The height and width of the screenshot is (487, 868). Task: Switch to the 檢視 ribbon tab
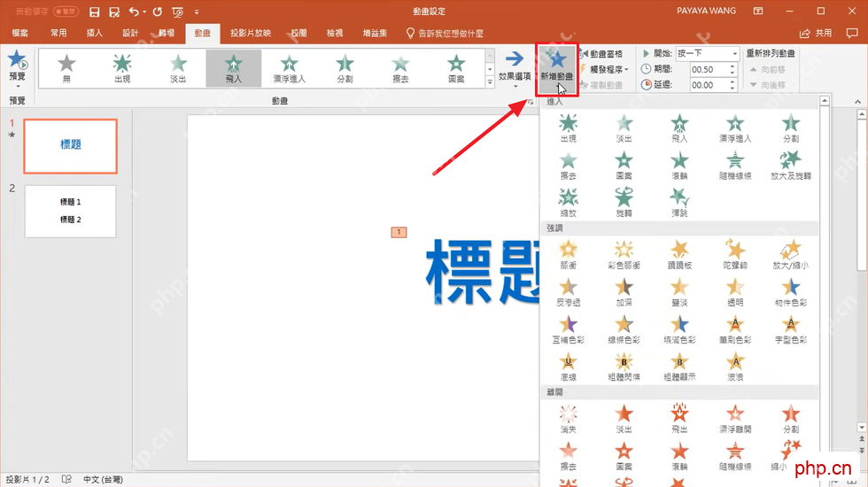pos(335,34)
